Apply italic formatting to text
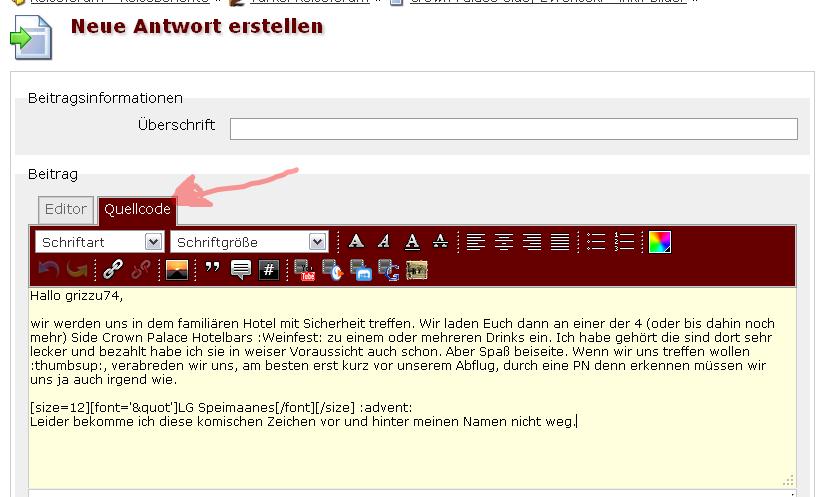The height and width of the screenshot is (497, 826). point(384,242)
